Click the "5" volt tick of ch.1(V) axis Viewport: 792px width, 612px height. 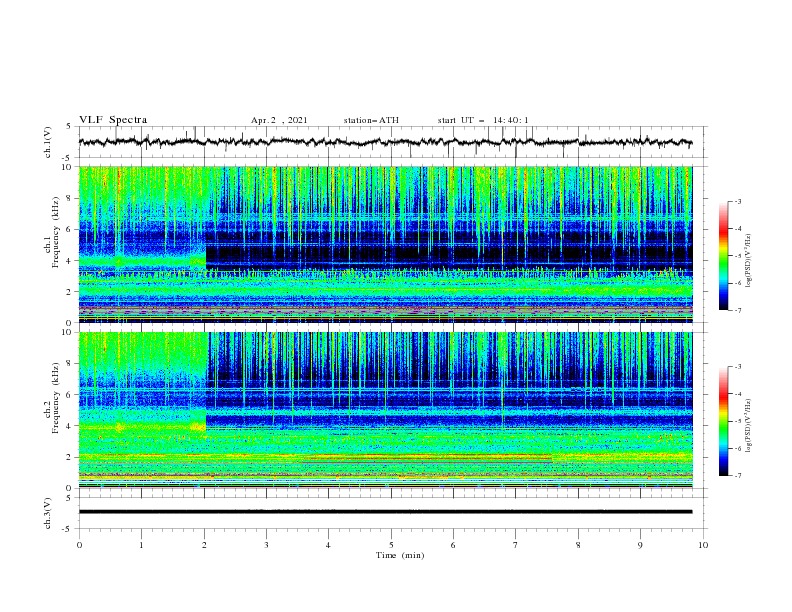(x=69, y=126)
